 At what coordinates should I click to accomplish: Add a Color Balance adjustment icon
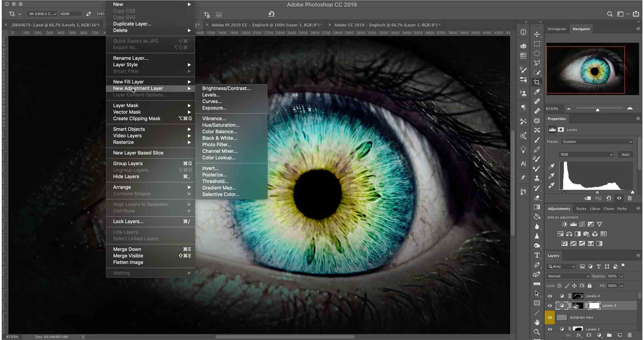pyautogui.click(x=569, y=234)
